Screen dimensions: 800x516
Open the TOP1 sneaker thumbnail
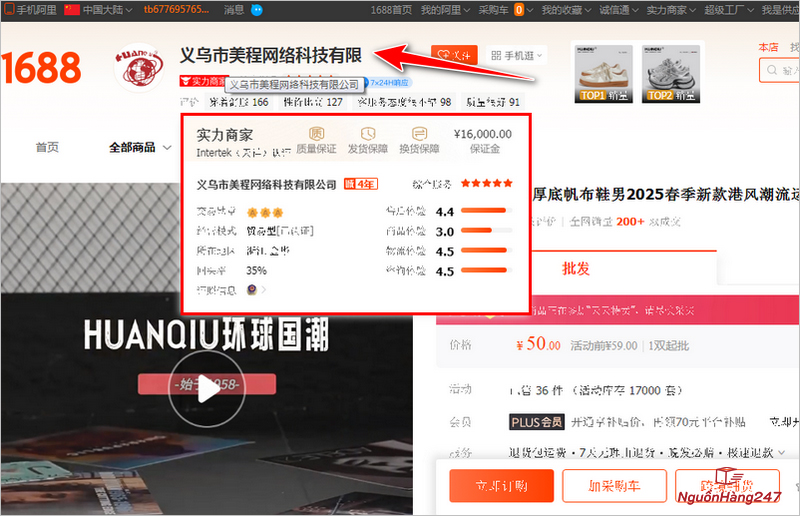(x=602, y=72)
